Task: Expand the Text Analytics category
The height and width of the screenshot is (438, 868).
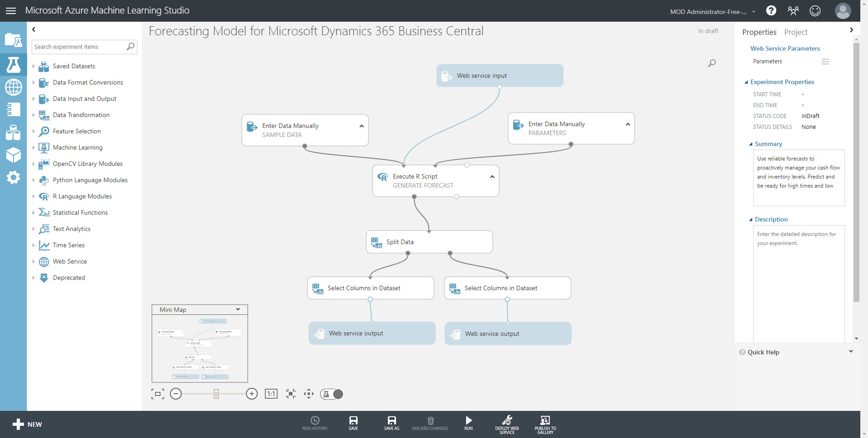Action: pos(33,229)
